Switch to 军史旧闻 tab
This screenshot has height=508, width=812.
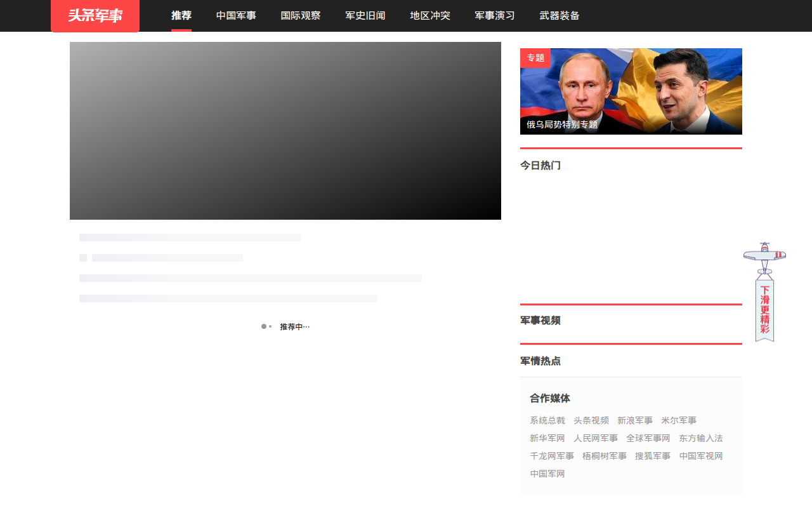pyautogui.click(x=365, y=16)
